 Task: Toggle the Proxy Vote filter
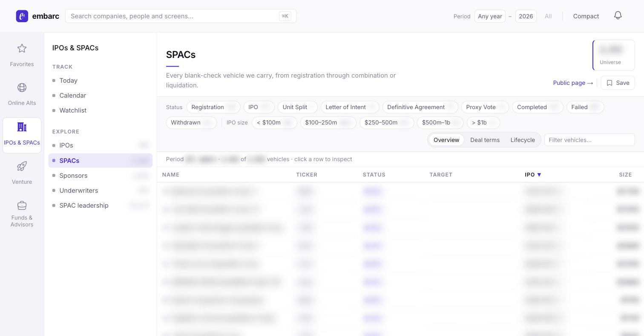click(x=485, y=107)
